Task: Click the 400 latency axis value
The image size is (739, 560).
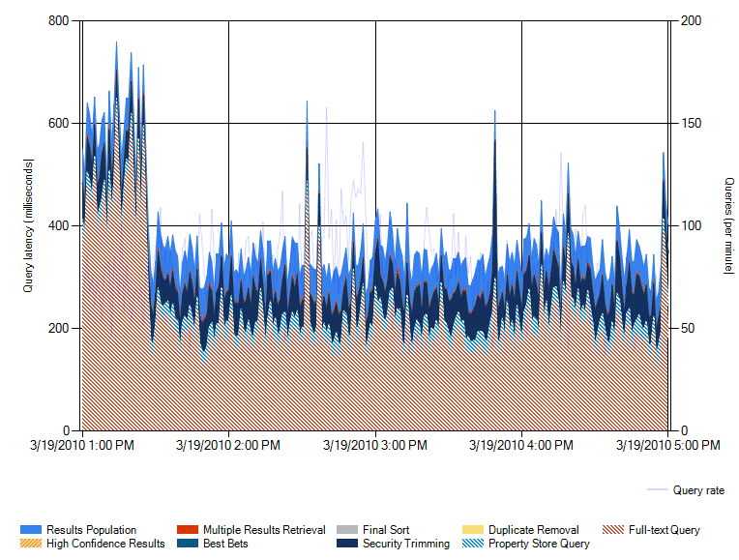Action: (59, 225)
